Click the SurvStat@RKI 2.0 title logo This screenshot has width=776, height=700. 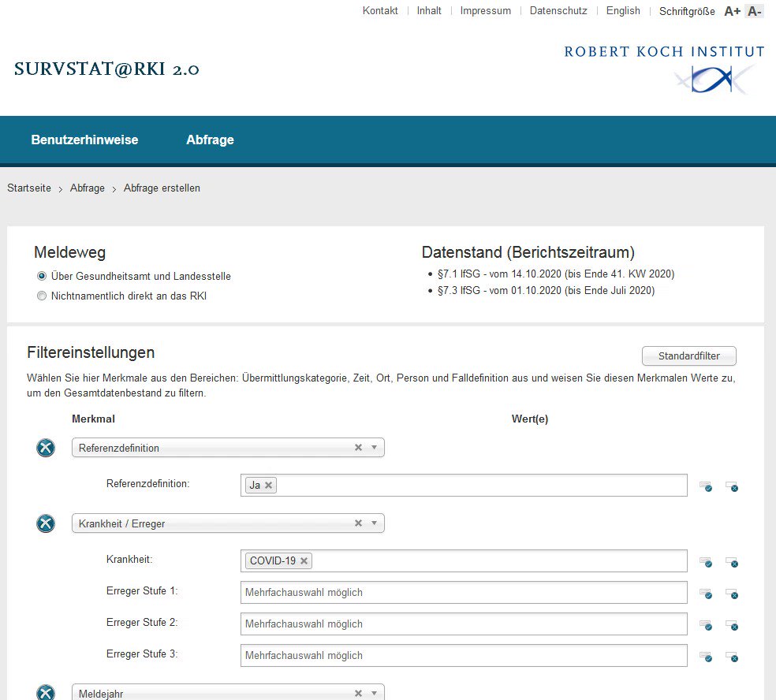point(106,69)
